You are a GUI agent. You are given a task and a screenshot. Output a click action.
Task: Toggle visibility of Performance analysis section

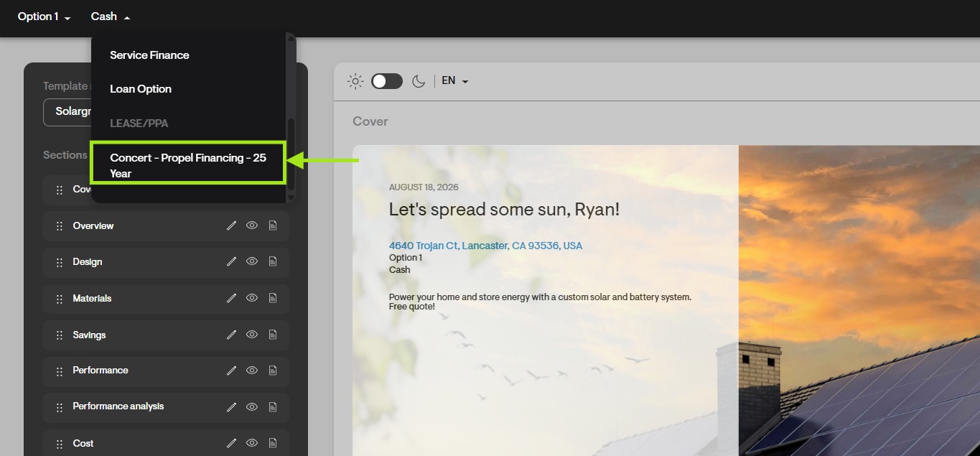(x=252, y=406)
